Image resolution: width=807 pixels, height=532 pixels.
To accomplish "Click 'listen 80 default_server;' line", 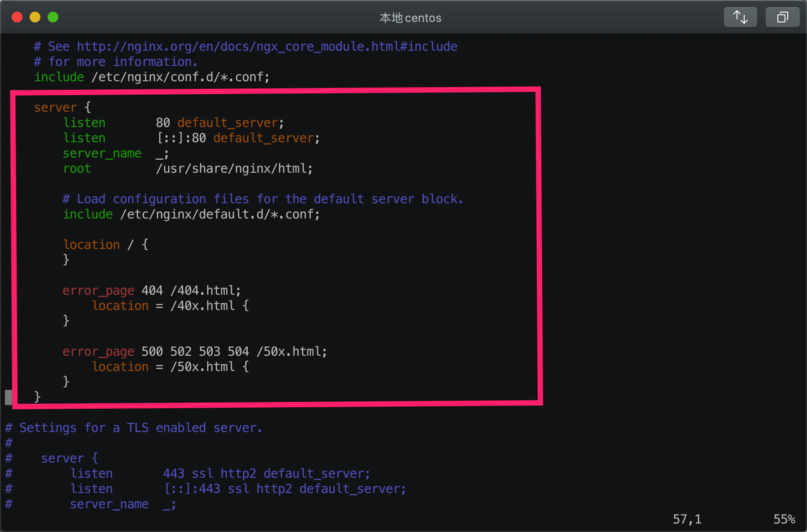I will click(x=173, y=123).
